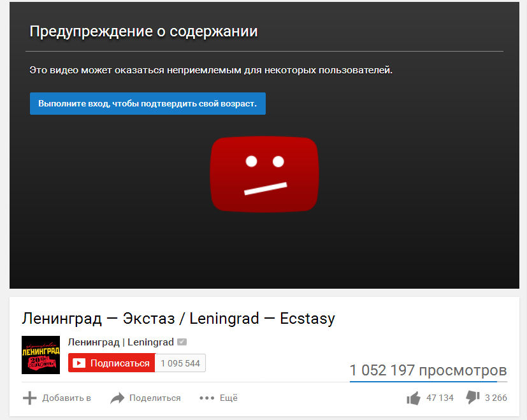527x420 pixels.
Task: Click the play icon in Подписаться button
Action: 79,363
